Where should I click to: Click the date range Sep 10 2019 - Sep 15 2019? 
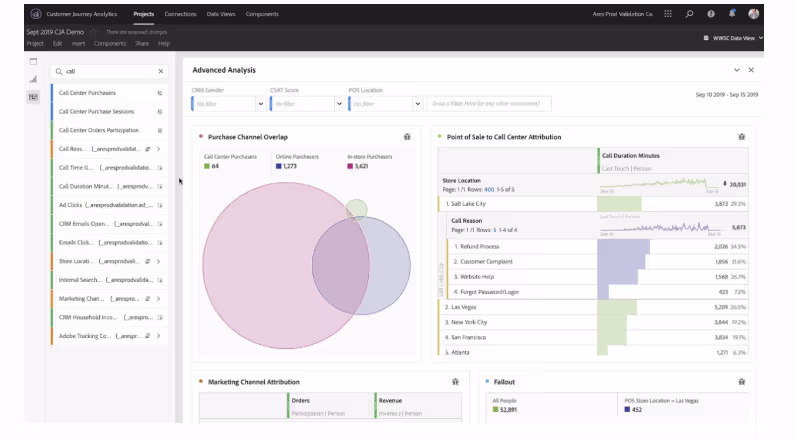pos(727,95)
